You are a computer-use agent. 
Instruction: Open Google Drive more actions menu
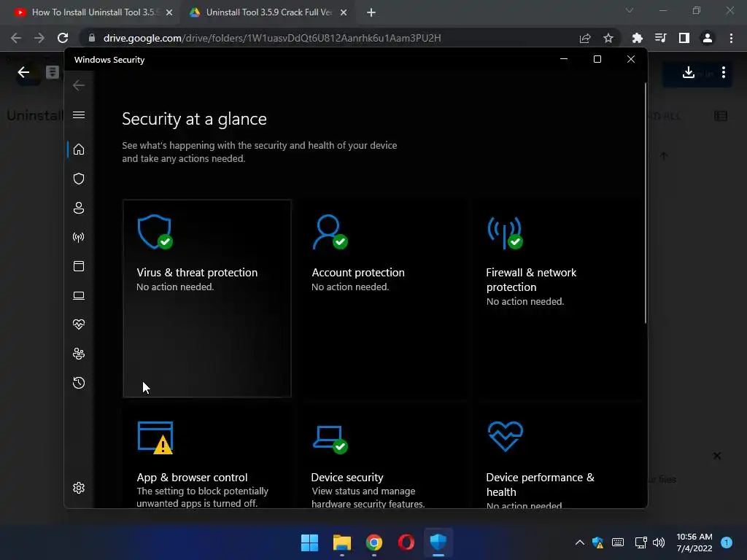pyautogui.click(x=724, y=72)
